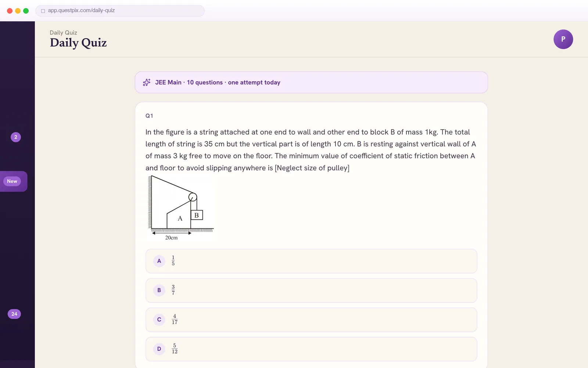Click the Daily Quiz breadcrumb text

[x=64, y=32]
